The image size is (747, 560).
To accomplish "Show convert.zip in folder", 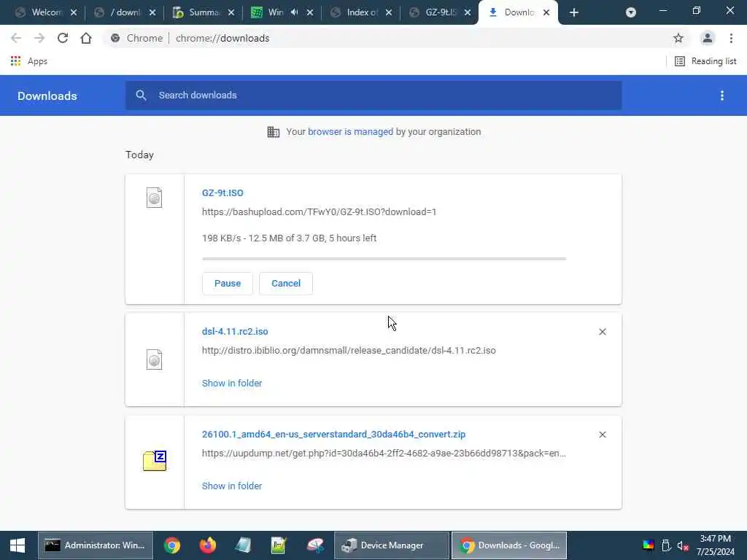I will 232,486.
